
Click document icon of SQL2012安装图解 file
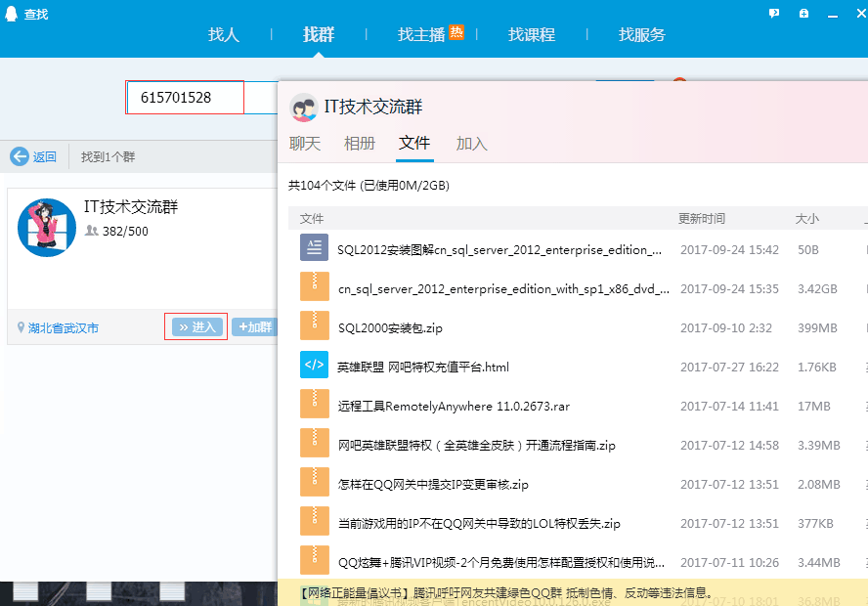click(314, 247)
